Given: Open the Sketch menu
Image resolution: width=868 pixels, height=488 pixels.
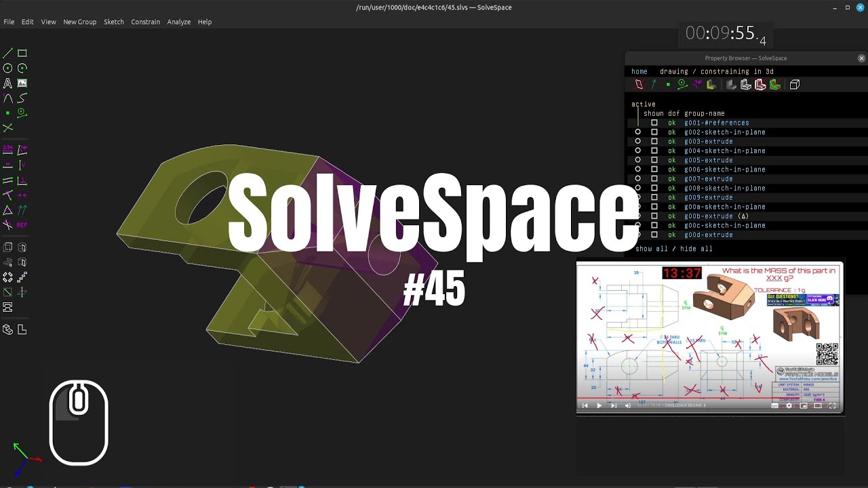Looking at the screenshot, I should pyautogui.click(x=114, y=22).
